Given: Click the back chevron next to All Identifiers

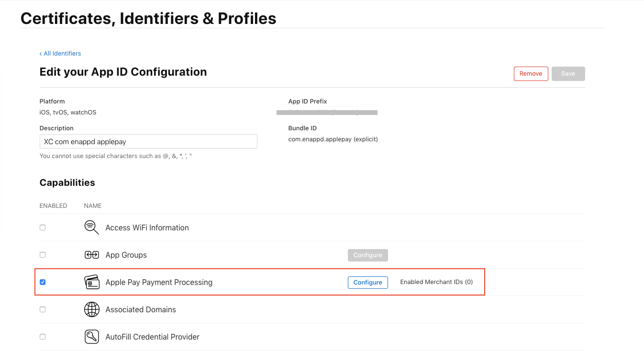Looking at the screenshot, I should pyautogui.click(x=41, y=53).
